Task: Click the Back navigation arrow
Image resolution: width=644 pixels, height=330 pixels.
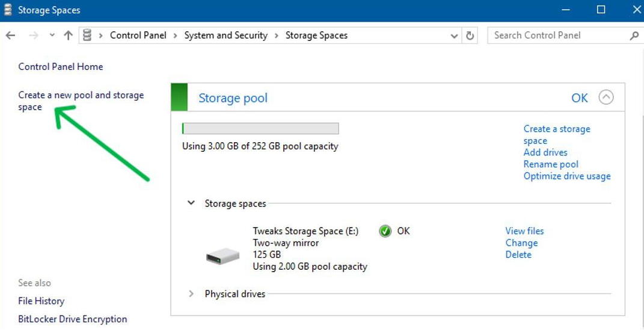Action: pyautogui.click(x=10, y=36)
